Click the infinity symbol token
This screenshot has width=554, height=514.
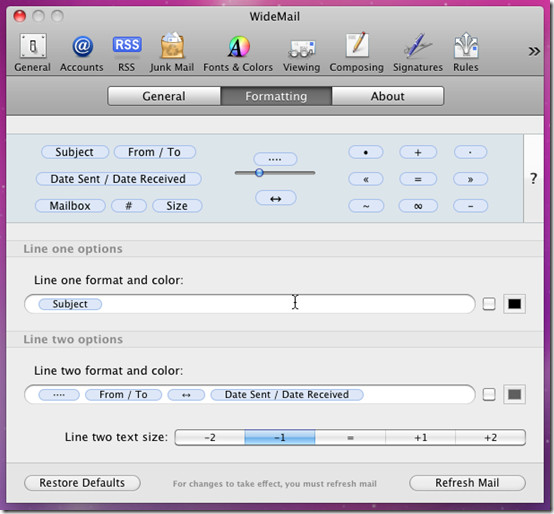coord(418,206)
